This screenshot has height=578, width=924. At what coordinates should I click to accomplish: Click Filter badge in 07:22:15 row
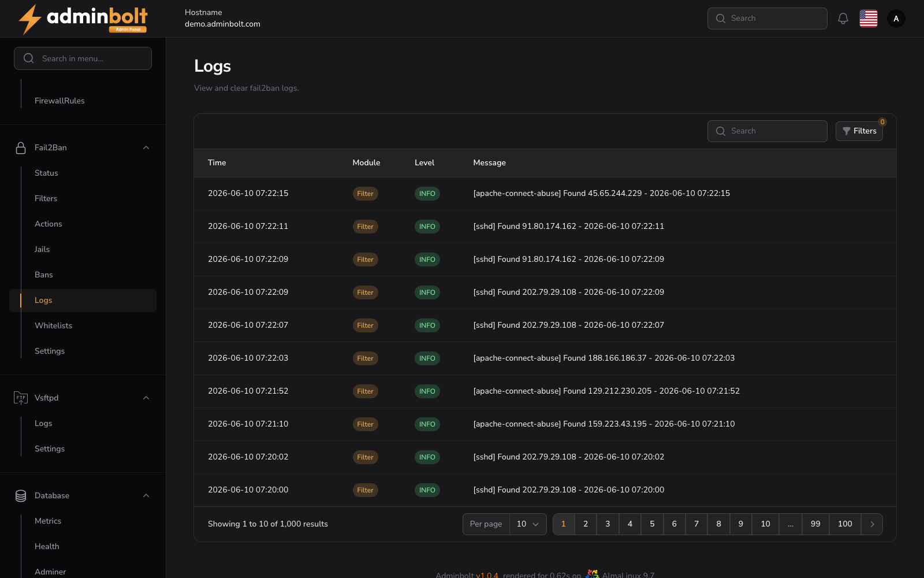365,194
